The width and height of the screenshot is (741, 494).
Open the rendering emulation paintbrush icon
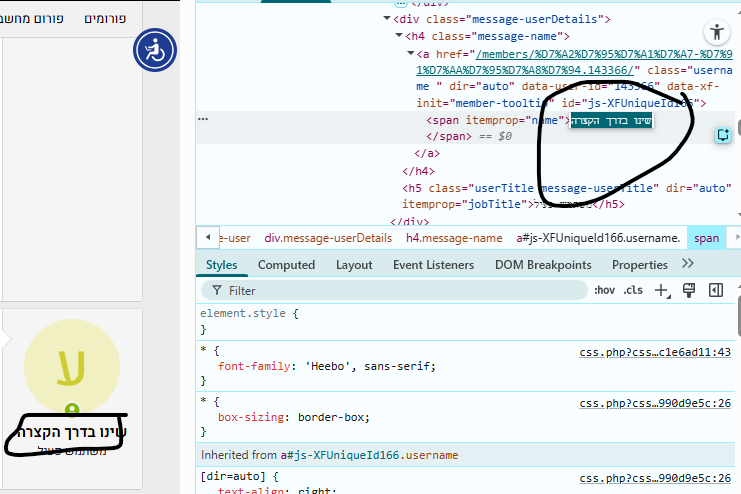[688, 290]
